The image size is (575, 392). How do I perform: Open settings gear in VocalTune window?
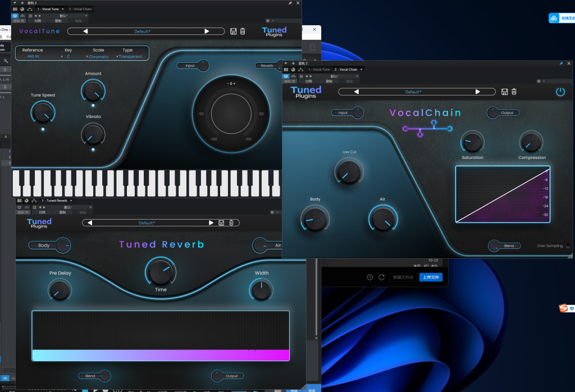pyautogui.click(x=268, y=21)
